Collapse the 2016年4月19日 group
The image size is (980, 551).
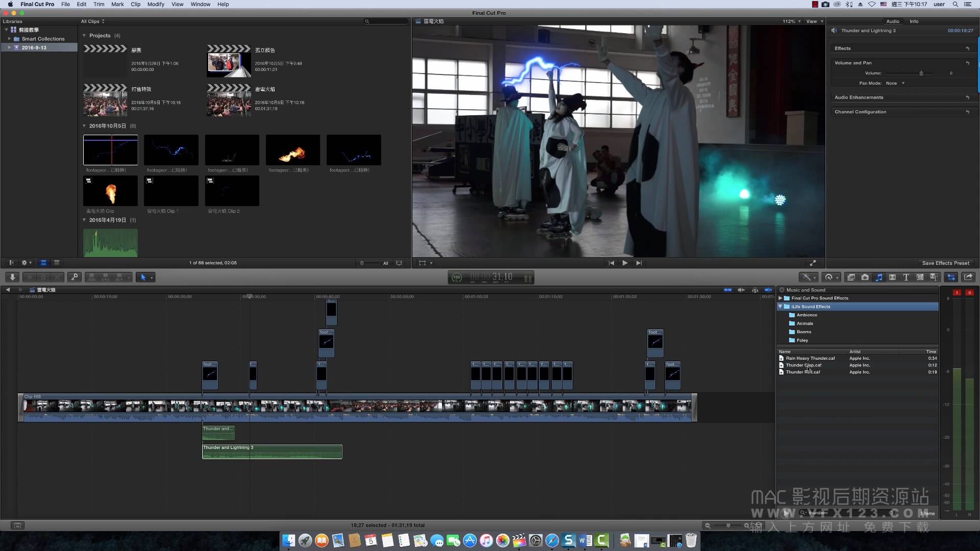[84, 220]
